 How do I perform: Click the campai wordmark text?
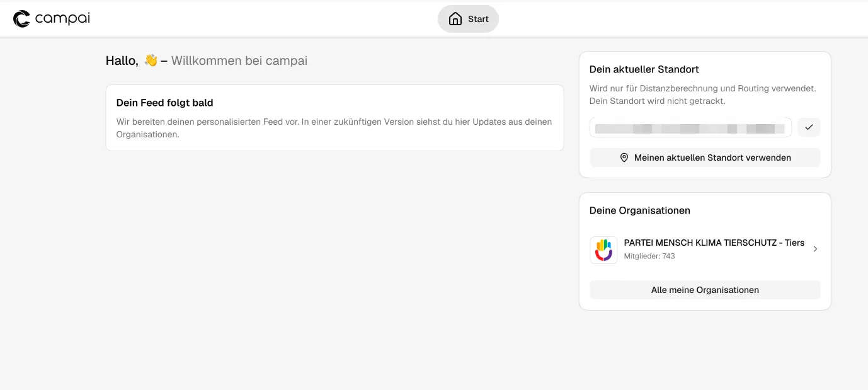click(x=62, y=19)
